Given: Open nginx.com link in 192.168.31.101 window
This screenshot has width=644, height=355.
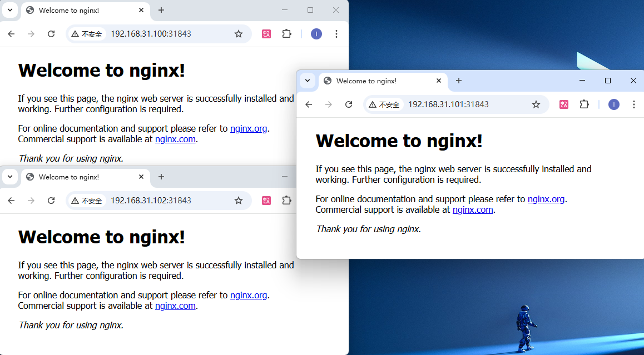Looking at the screenshot, I should click(x=472, y=209).
